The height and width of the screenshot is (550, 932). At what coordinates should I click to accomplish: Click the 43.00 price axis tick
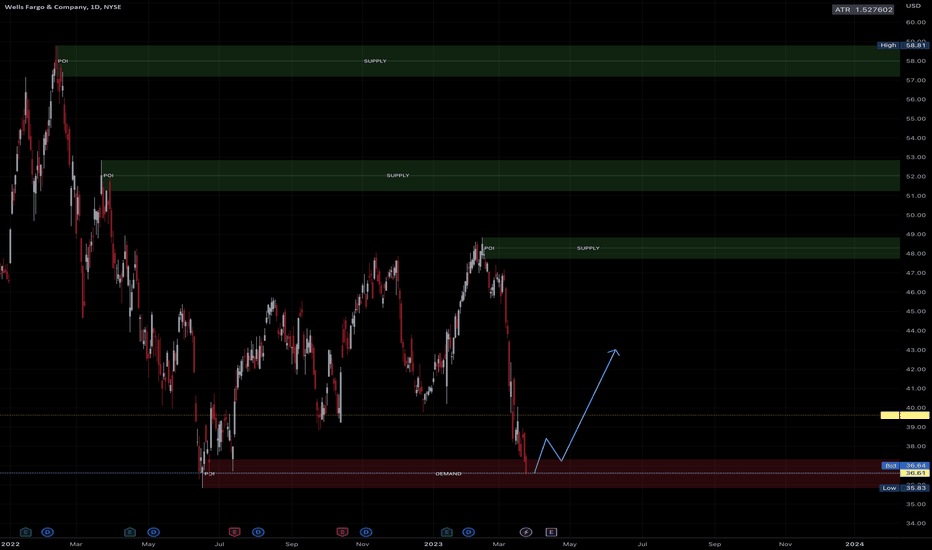click(x=916, y=350)
